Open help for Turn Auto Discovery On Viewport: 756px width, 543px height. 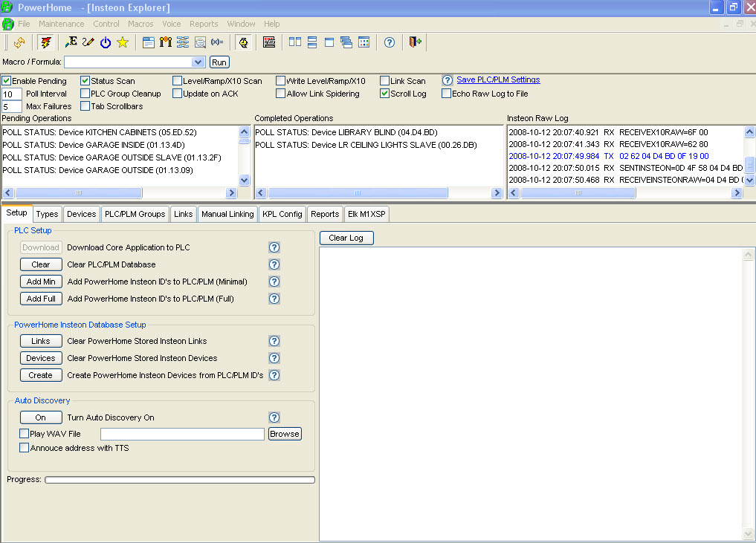(x=274, y=417)
